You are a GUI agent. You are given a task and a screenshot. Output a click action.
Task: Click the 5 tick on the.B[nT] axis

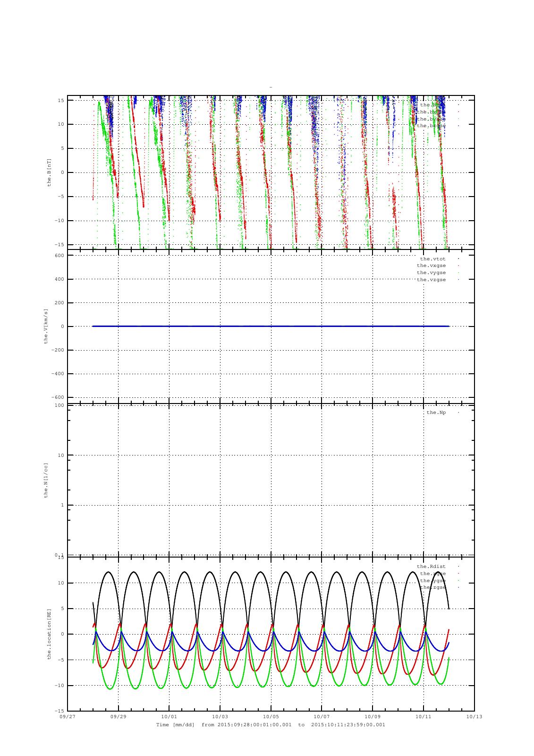tap(62, 148)
